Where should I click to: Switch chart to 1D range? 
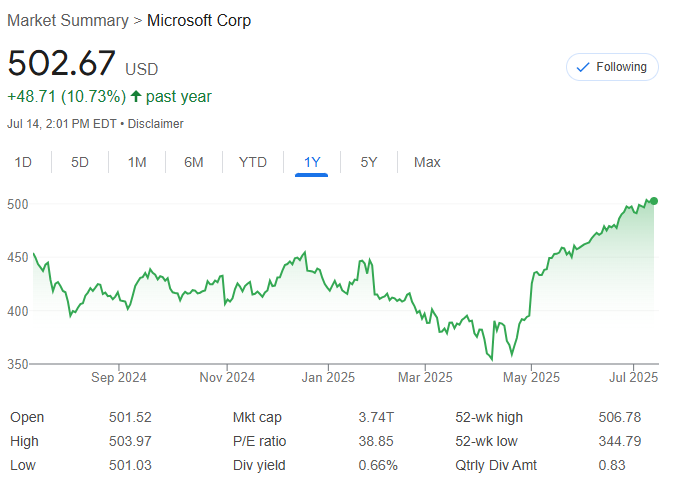pos(23,162)
